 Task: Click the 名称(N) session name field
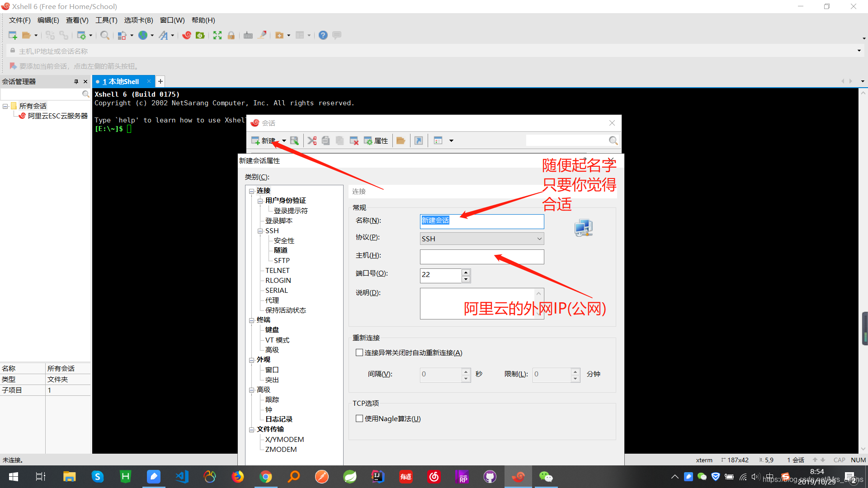(482, 221)
